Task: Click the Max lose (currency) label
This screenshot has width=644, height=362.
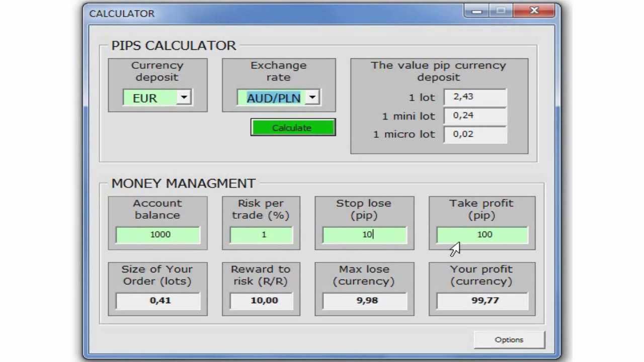Action: pyautogui.click(x=364, y=275)
